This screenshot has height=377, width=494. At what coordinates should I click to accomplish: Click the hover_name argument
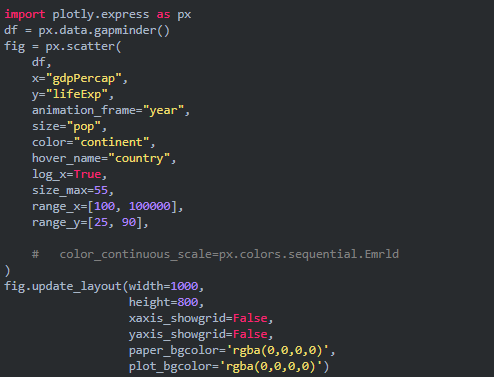click(x=66, y=158)
